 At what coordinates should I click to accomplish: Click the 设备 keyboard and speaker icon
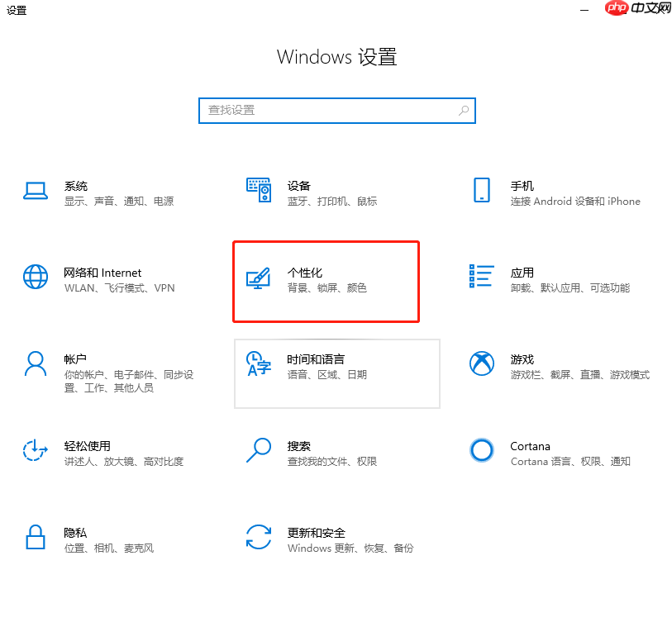tap(259, 190)
